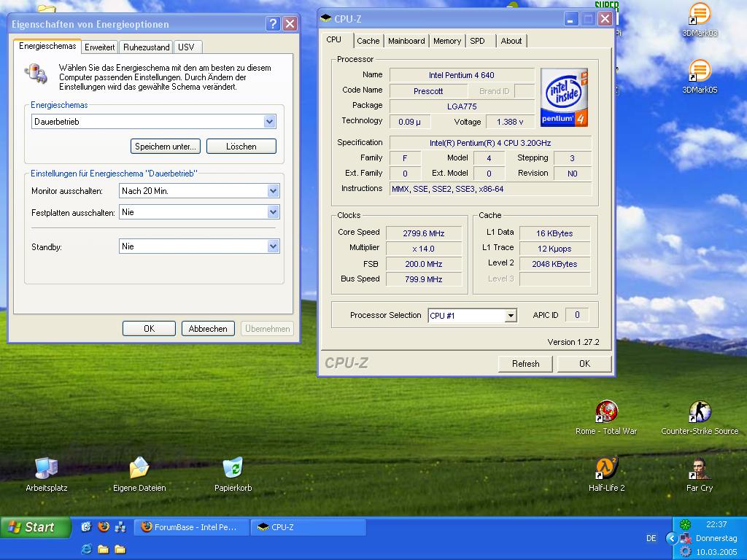This screenshot has width=747, height=560.
Task: Switch to the Cache tab in CPU-Z
Action: click(x=368, y=41)
